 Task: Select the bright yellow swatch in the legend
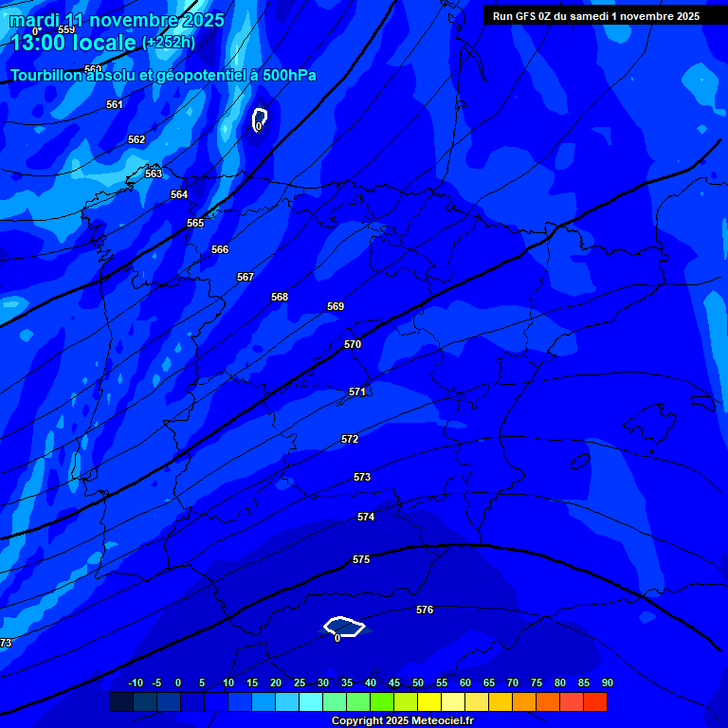(429, 702)
